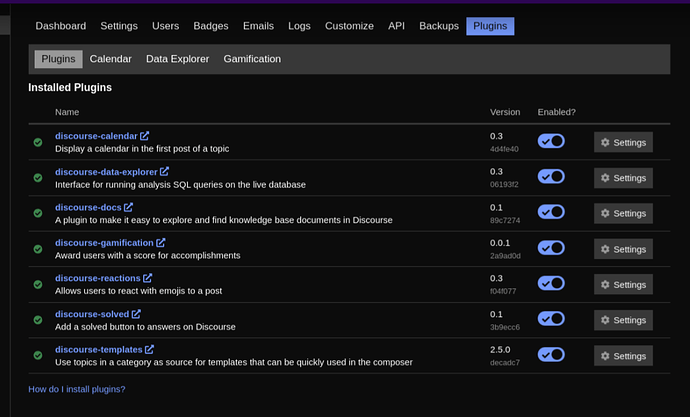The width and height of the screenshot is (690, 417).
Task: Click green status check for discourse-templates
Action: 38,355
